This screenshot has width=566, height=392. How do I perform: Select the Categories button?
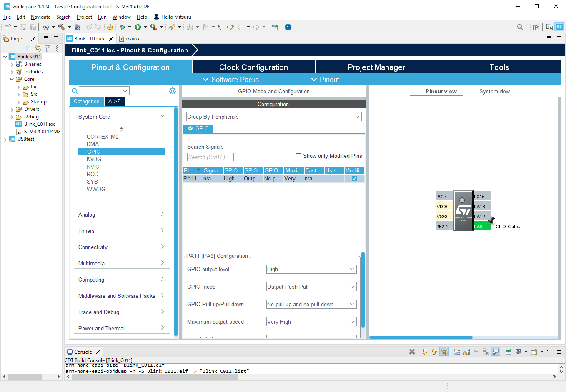coord(87,101)
